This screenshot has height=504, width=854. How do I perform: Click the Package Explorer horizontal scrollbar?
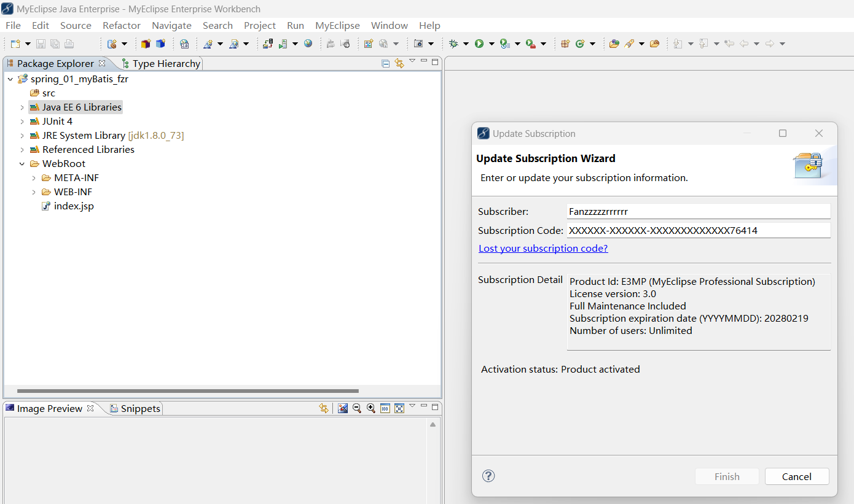188,390
